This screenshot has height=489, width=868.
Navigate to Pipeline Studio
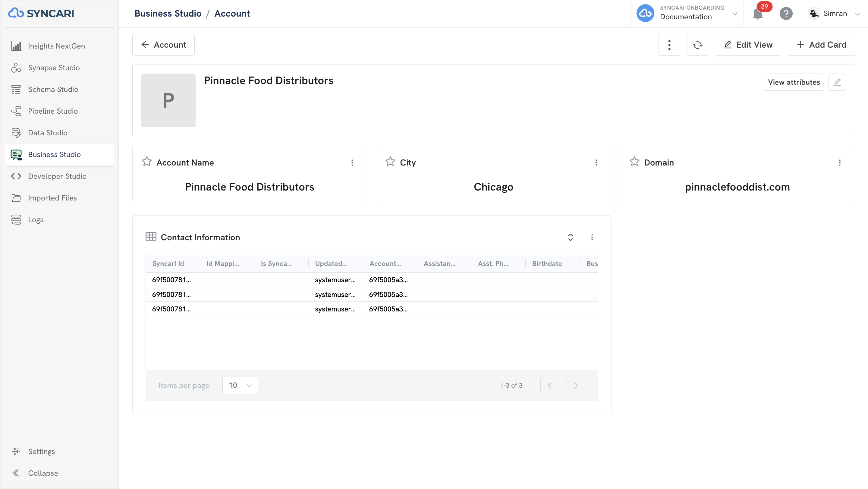pyautogui.click(x=59, y=111)
